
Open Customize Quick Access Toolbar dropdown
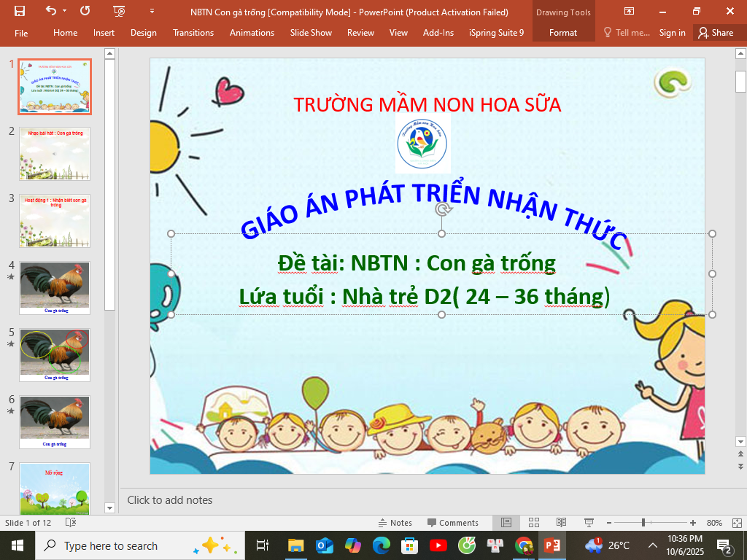pyautogui.click(x=152, y=11)
